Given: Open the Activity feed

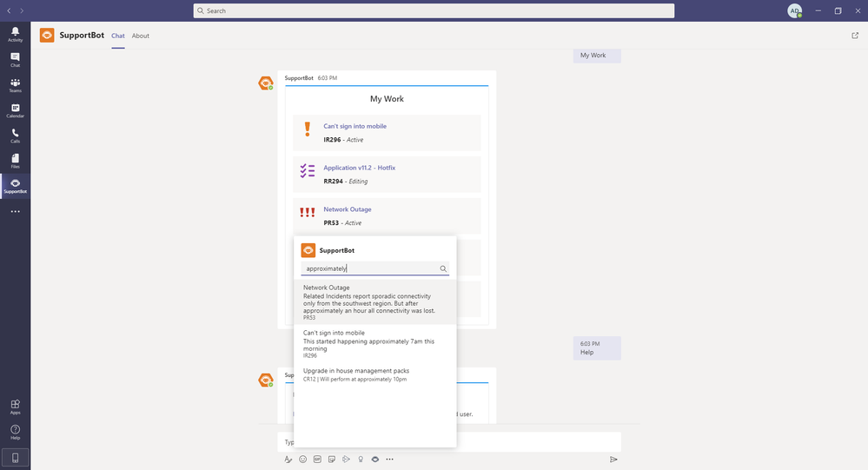Looking at the screenshot, I should click(x=15, y=35).
